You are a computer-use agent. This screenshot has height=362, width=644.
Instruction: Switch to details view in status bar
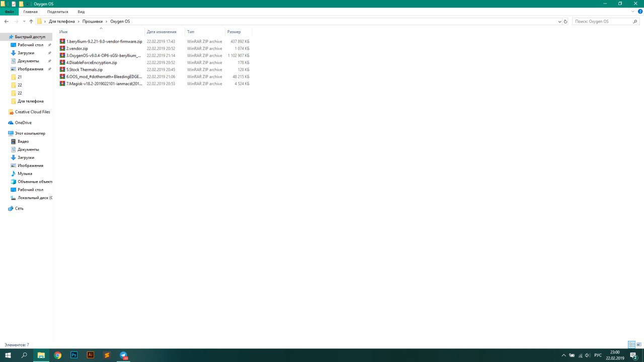[x=631, y=344]
